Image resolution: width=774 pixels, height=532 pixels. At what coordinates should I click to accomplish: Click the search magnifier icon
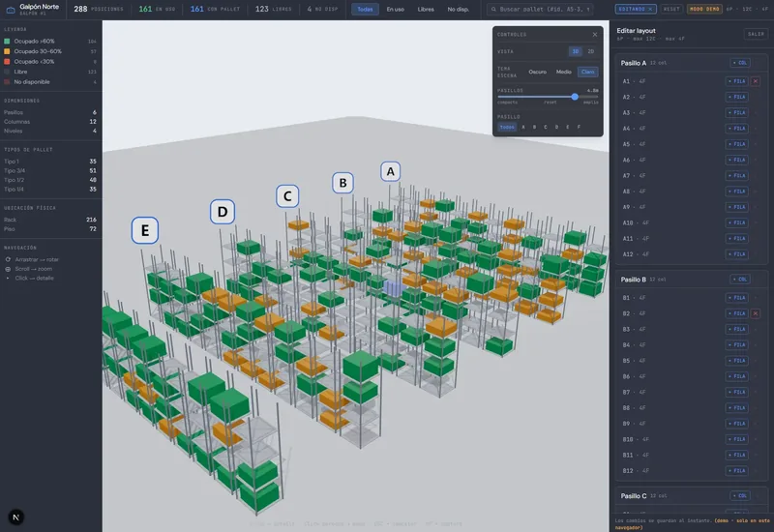coord(493,10)
